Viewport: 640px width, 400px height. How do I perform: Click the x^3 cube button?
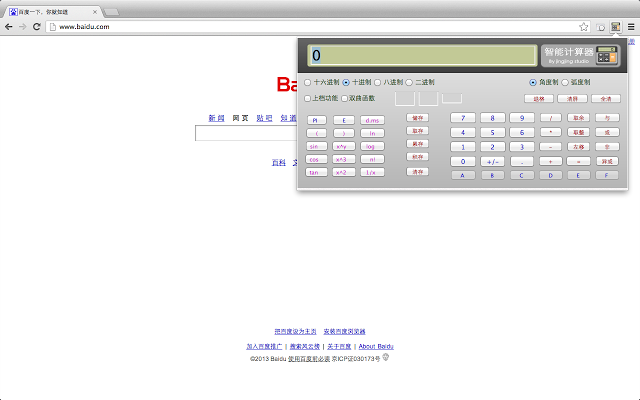pos(344,160)
